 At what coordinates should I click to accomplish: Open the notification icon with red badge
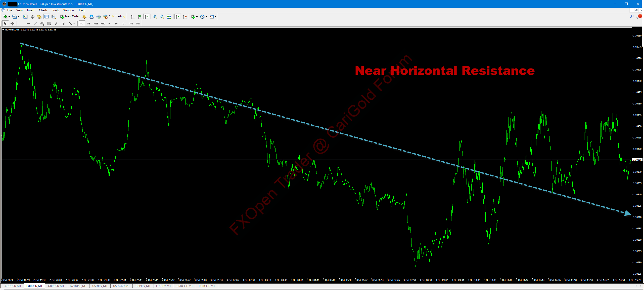(x=639, y=17)
